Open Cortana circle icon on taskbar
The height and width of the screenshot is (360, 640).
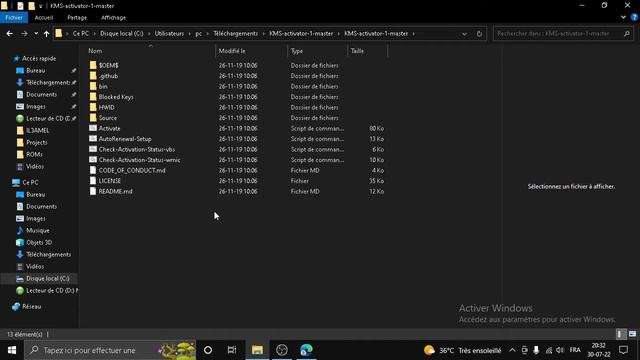click(208, 350)
